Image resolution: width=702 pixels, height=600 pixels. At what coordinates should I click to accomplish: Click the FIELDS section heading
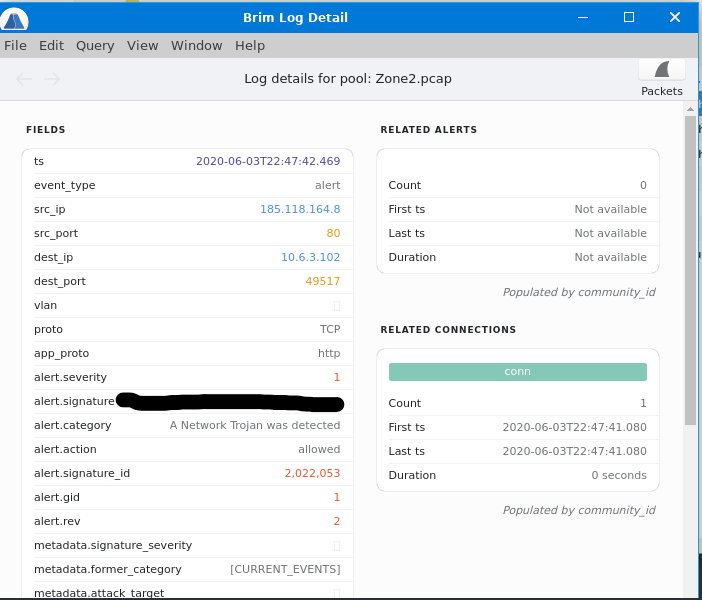tap(46, 130)
